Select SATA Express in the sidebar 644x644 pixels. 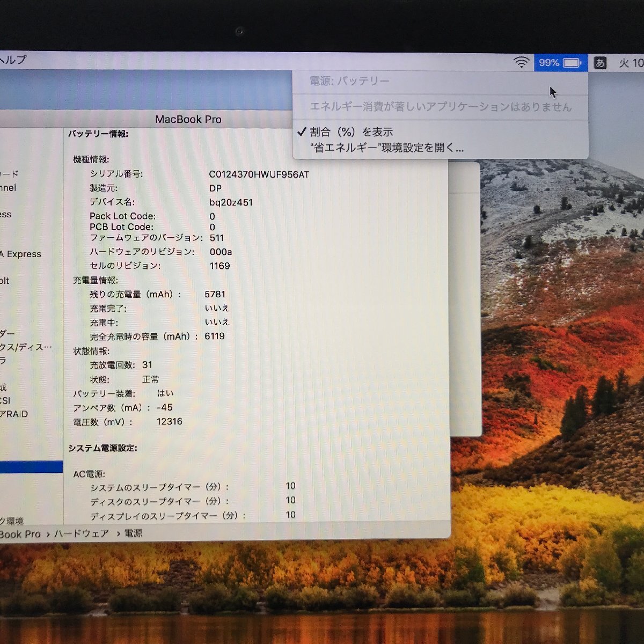(x=21, y=254)
